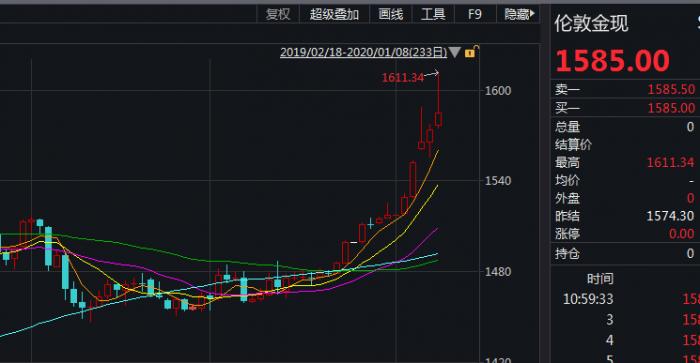Click the 结算价 row label

coord(574,145)
